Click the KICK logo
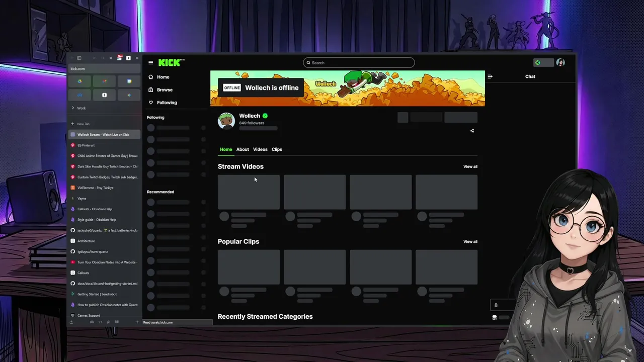 click(x=172, y=62)
